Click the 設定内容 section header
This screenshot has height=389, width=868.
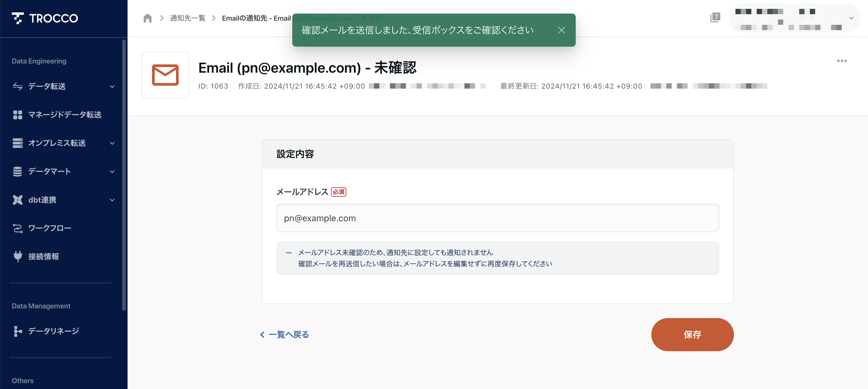tap(497, 154)
